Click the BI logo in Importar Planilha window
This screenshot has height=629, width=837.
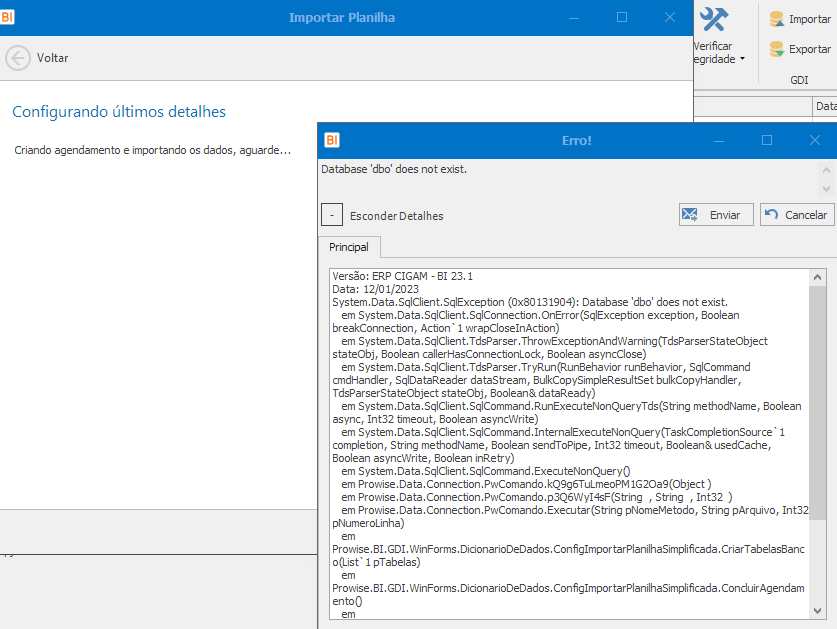pyautogui.click(x=7, y=17)
